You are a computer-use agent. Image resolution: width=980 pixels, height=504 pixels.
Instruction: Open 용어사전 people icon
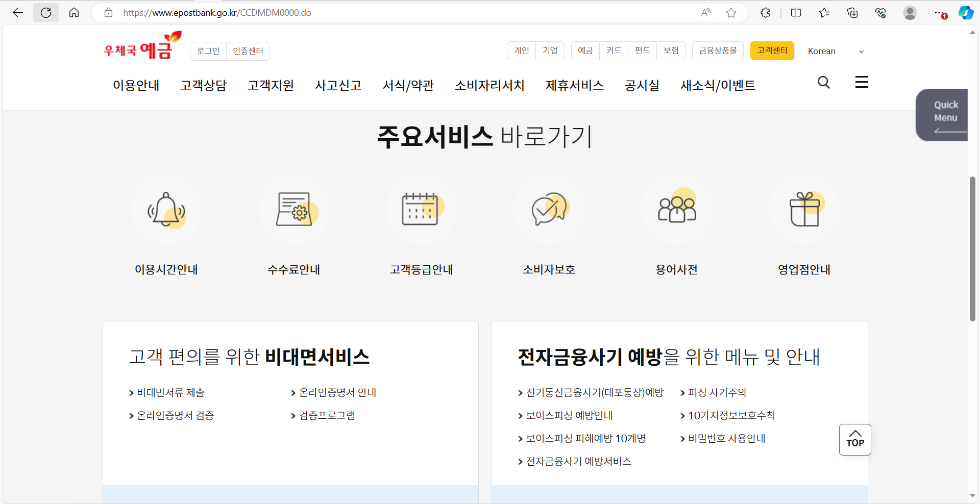click(677, 209)
